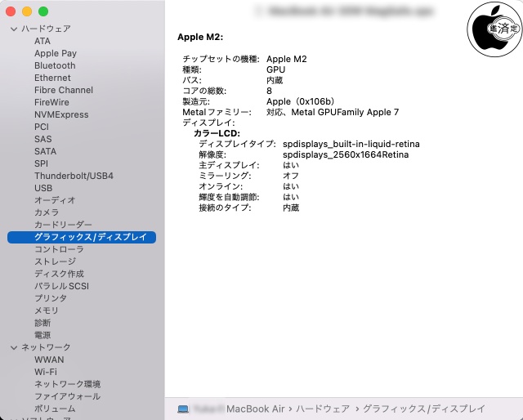
Task: Select Apple Pay in hardware list
Action: [x=56, y=53]
